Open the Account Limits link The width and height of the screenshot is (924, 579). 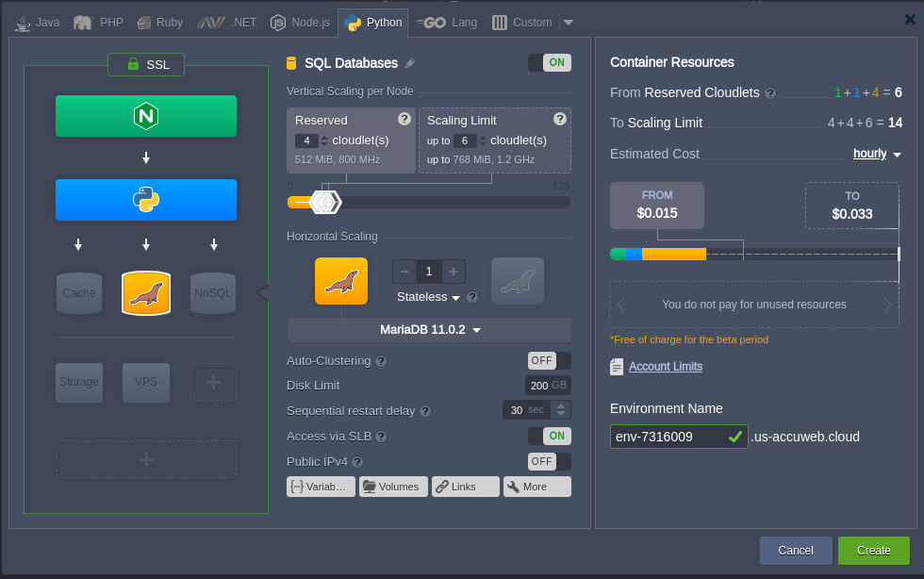[x=665, y=366]
